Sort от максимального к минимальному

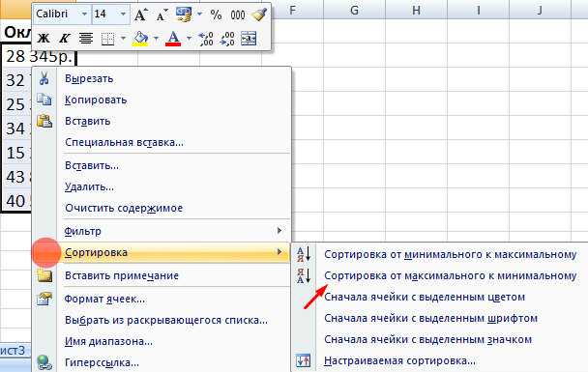(439, 275)
